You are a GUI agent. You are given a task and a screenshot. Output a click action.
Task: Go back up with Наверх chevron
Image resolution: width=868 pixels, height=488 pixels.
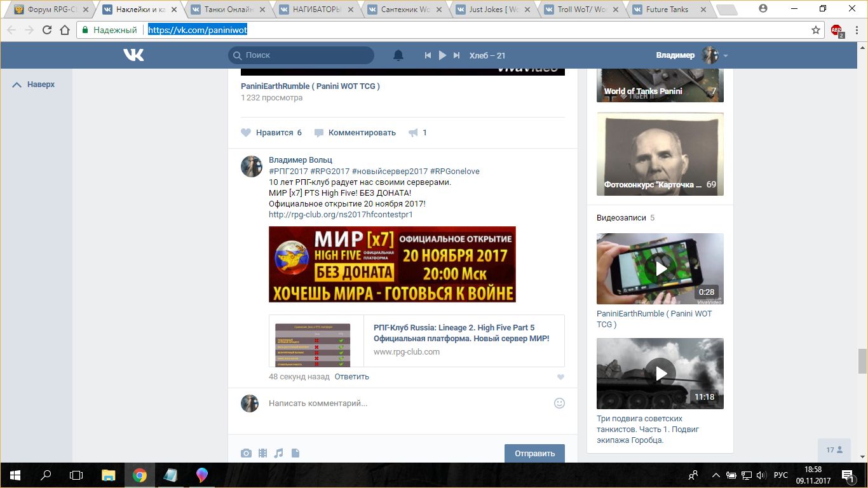[18, 85]
